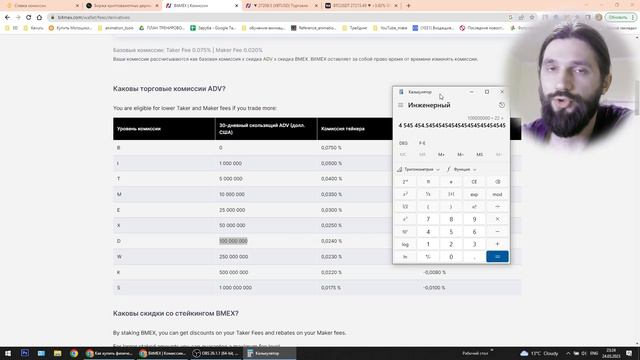Viewport: 640px width, 360px height.
Task: Open the animation_tools bookmark folder
Action: (x=116, y=28)
